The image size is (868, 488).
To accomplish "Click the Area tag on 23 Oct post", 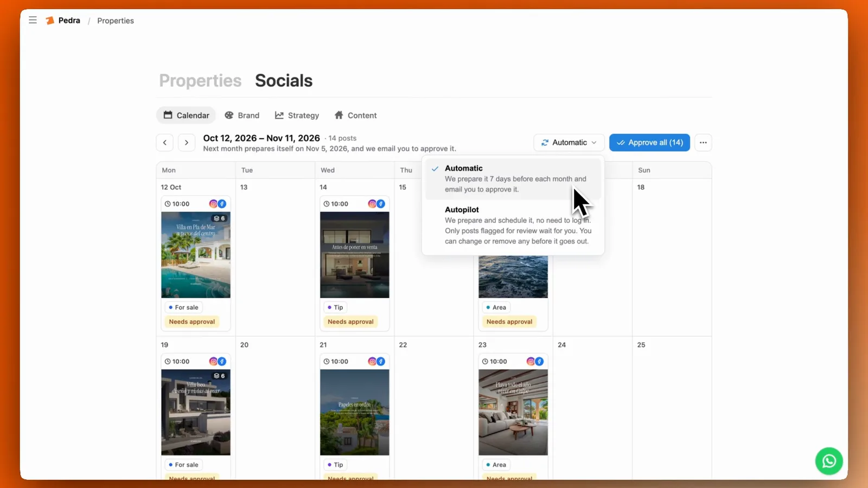I will pos(496,465).
